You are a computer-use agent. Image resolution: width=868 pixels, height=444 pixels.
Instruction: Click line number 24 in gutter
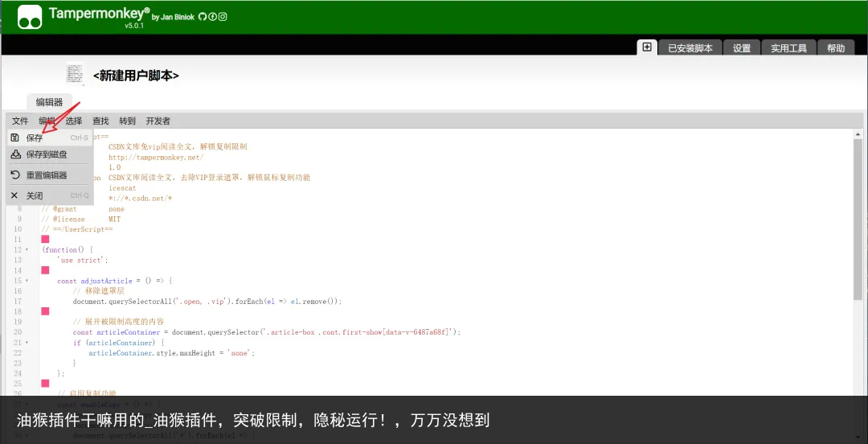click(x=17, y=373)
